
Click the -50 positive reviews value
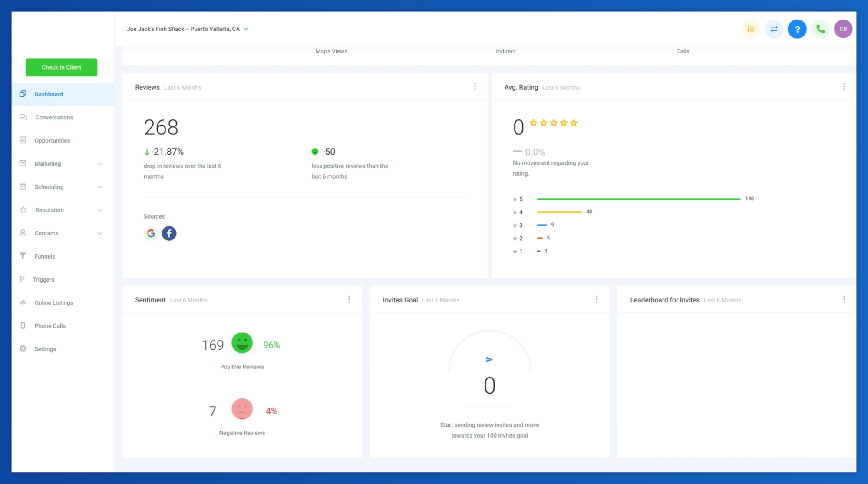pyautogui.click(x=328, y=152)
